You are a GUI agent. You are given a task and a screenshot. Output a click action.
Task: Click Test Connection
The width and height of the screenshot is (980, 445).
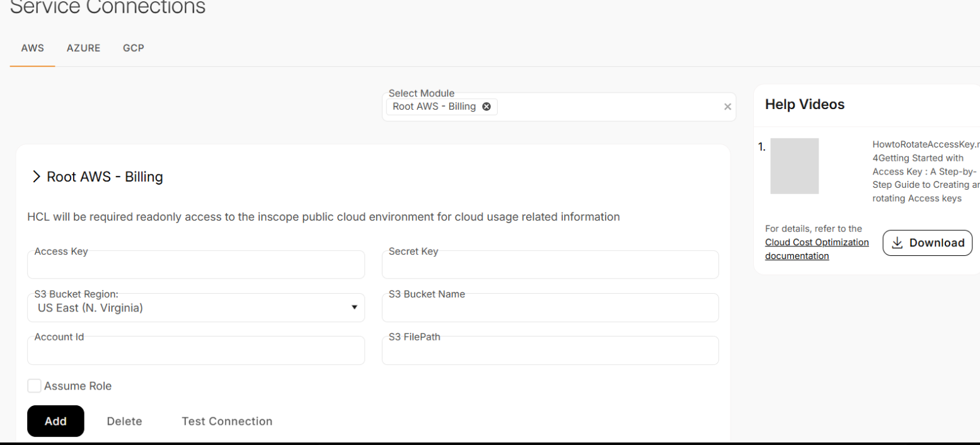click(227, 421)
